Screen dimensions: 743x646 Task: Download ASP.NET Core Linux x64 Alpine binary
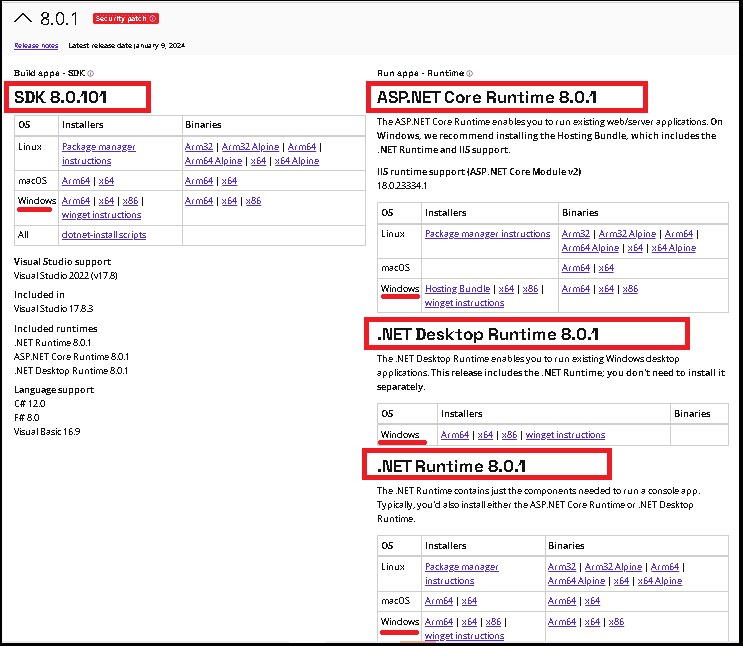[x=673, y=247]
